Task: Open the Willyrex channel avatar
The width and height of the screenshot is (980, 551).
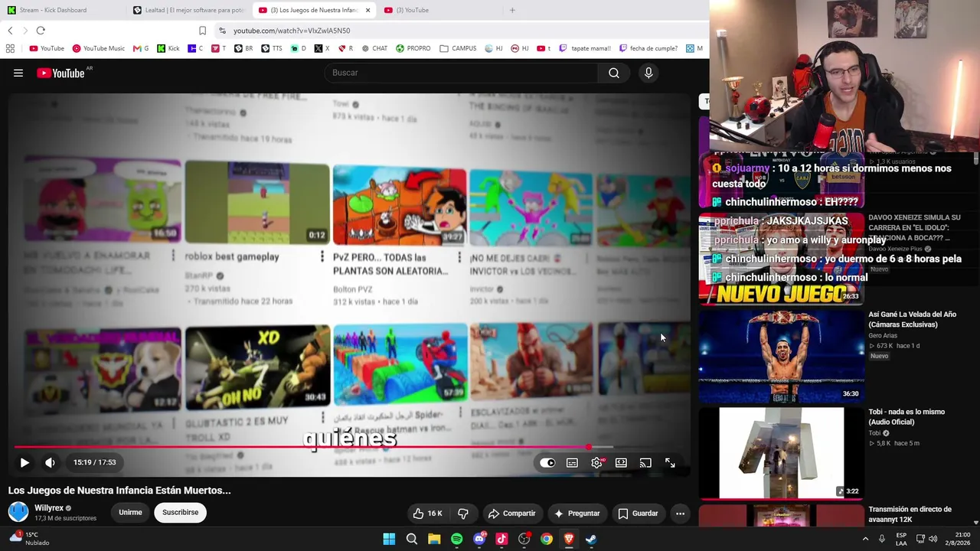Action: 18,512
